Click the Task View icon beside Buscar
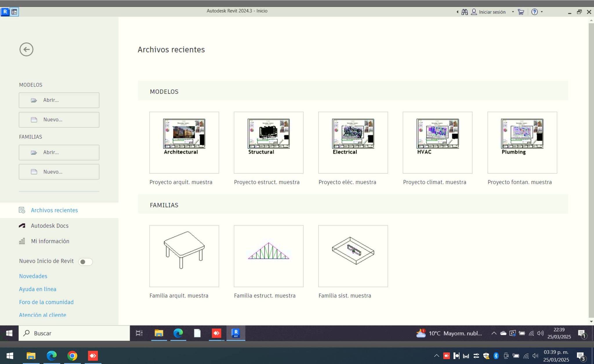Viewport: 594px width, 364px height. [139, 333]
